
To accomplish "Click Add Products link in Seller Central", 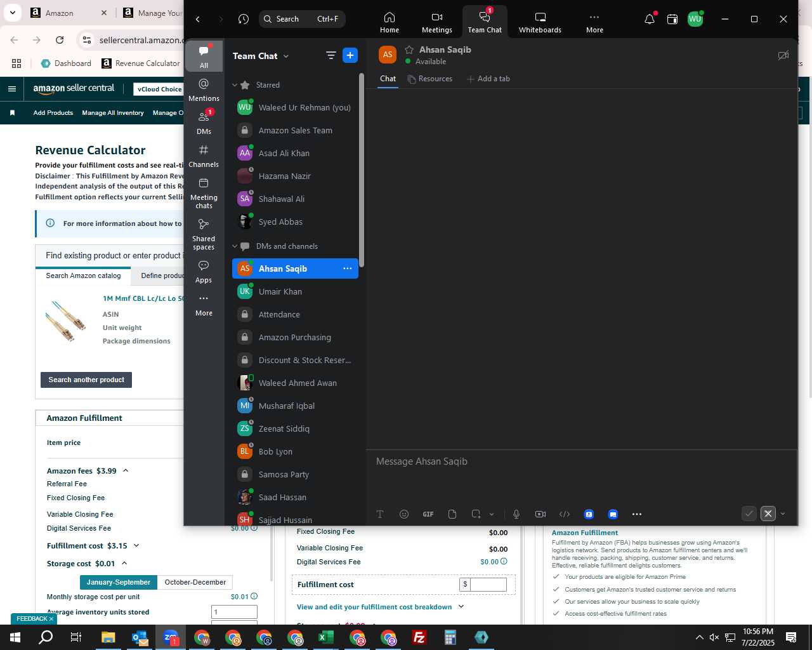I will pos(53,112).
